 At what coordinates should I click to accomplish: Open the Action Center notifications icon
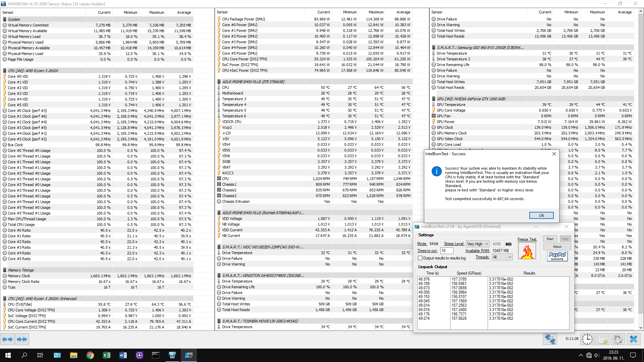[x=633, y=355]
